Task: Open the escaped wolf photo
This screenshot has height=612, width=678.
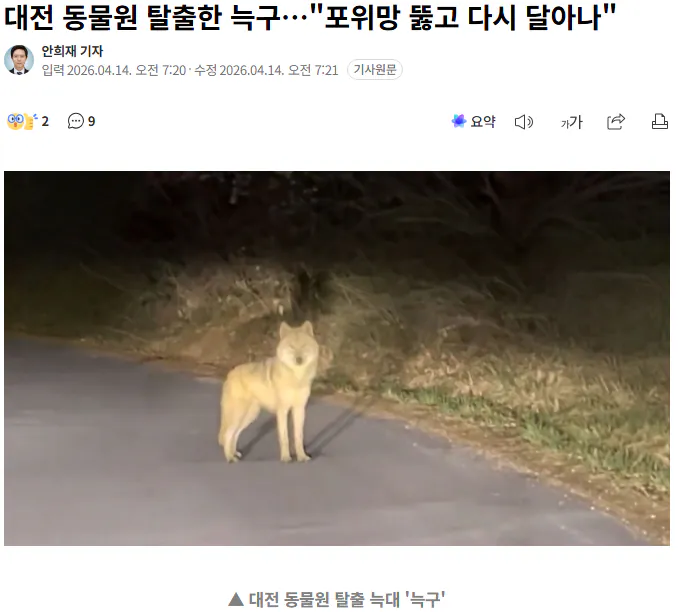Action: click(x=337, y=358)
